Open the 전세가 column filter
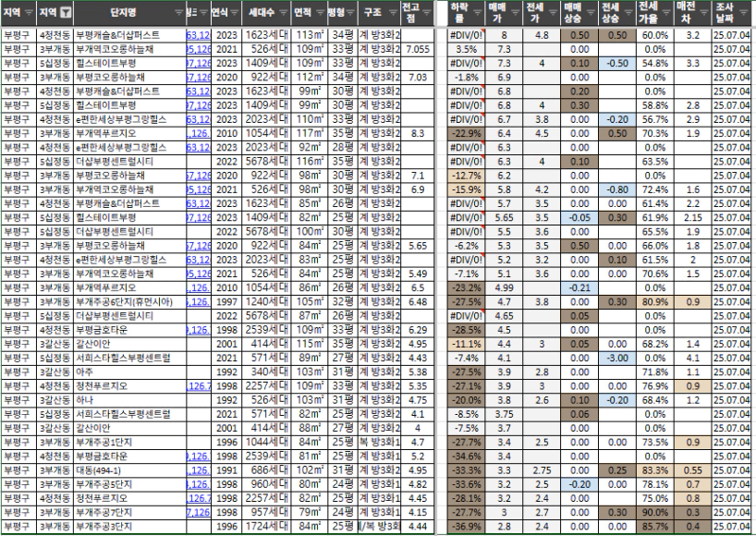The width and height of the screenshot is (756, 536). (x=554, y=13)
